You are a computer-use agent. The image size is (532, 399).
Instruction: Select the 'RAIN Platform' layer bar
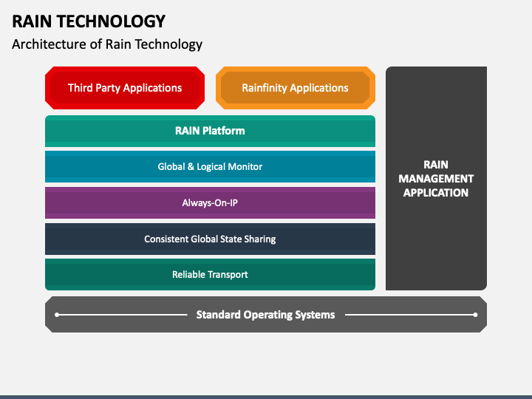coord(210,131)
